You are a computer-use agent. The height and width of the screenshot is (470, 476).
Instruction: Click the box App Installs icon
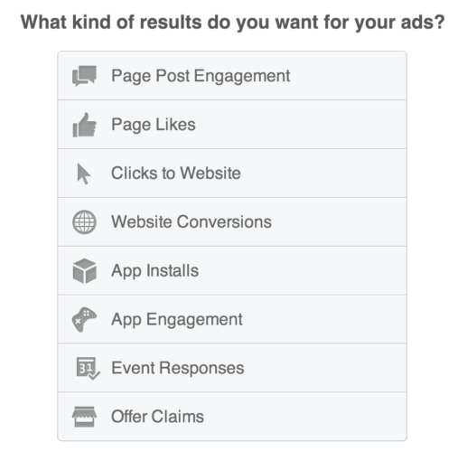coord(84,271)
